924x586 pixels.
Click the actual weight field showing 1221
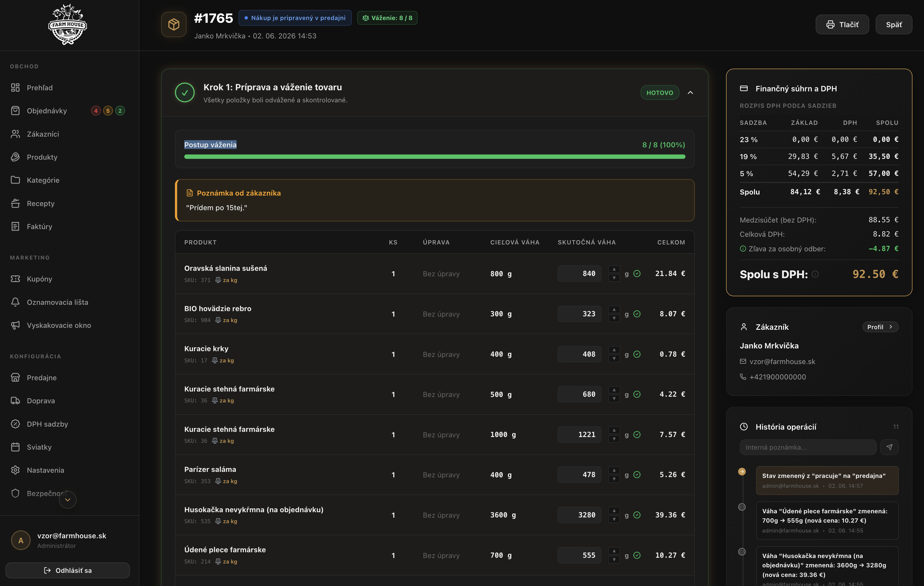579,435
